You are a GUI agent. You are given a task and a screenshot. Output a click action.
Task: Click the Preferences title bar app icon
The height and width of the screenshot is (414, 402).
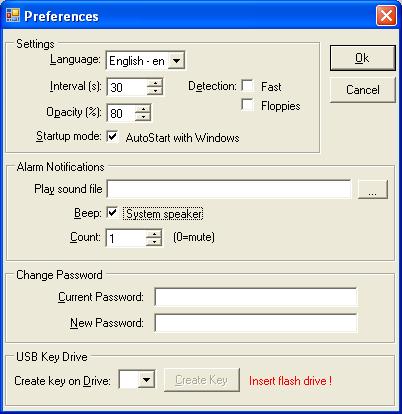tap(13, 15)
